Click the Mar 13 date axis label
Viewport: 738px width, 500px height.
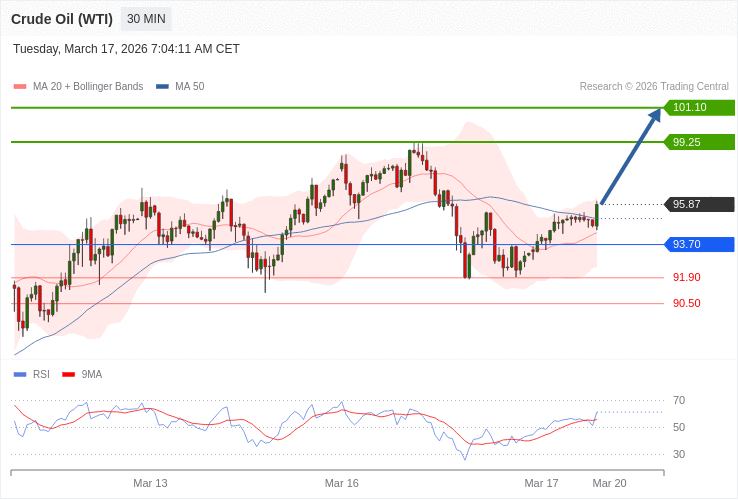pyautogui.click(x=150, y=483)
